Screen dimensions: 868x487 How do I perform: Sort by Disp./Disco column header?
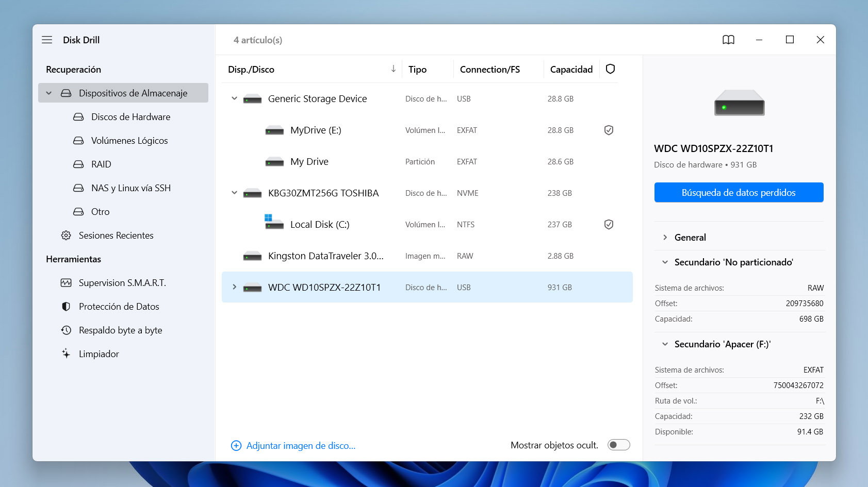[x=251, y=69]
